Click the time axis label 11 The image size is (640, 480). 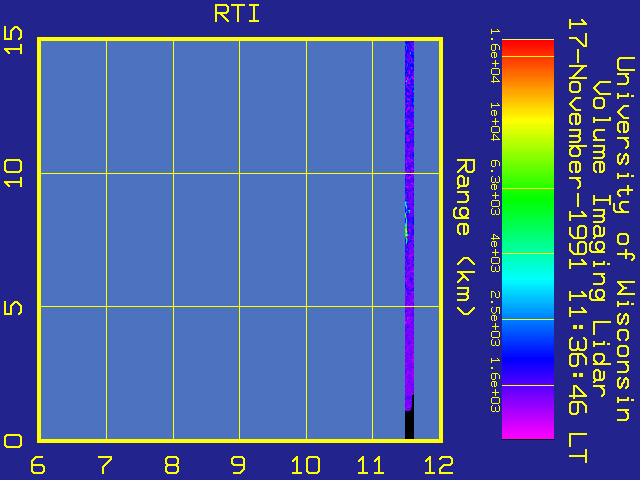point(371,465)
